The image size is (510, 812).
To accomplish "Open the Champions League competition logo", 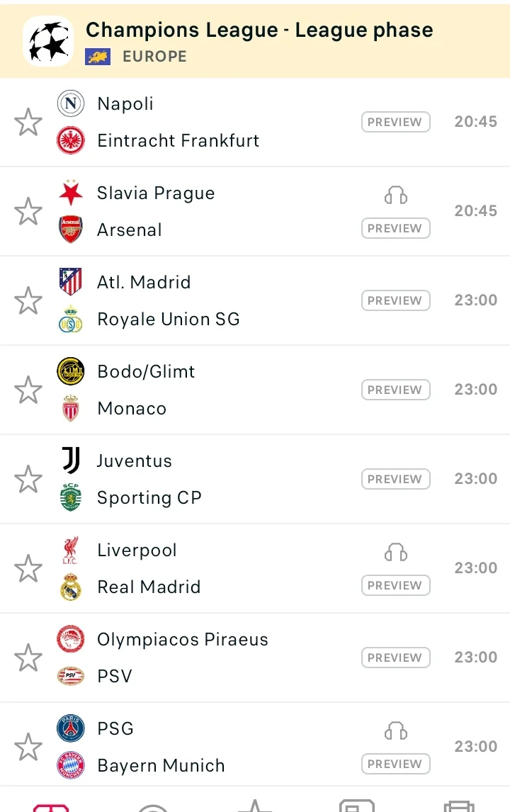I will click(x=48, y=41).
